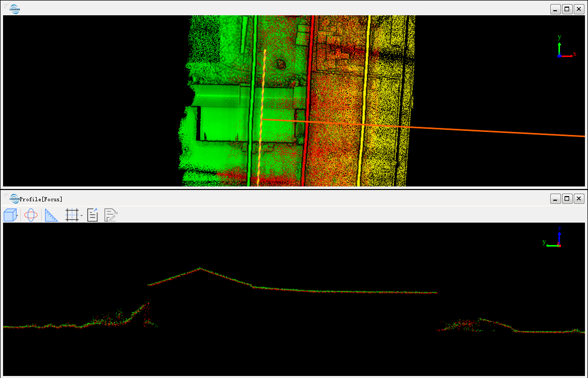This screenshot has width=588, height=378.
Task: Select the orange profile section line
Action: 459,129
